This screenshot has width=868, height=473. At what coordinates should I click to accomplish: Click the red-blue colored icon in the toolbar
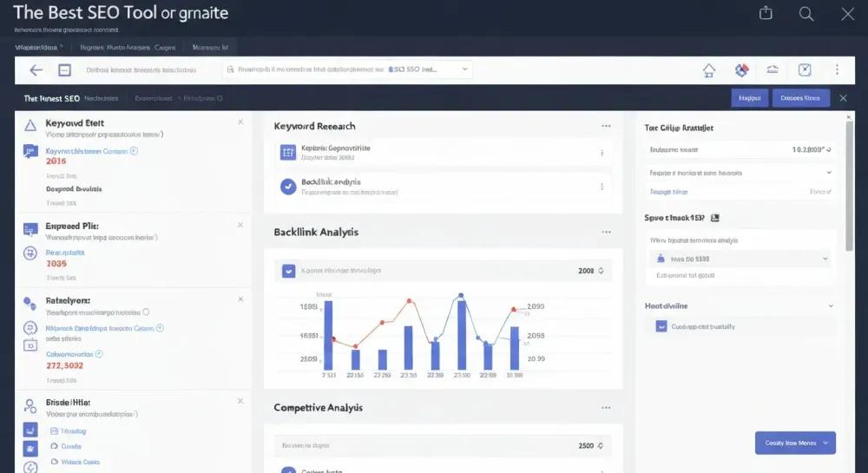pyautogui.click(x=742, y=69)
